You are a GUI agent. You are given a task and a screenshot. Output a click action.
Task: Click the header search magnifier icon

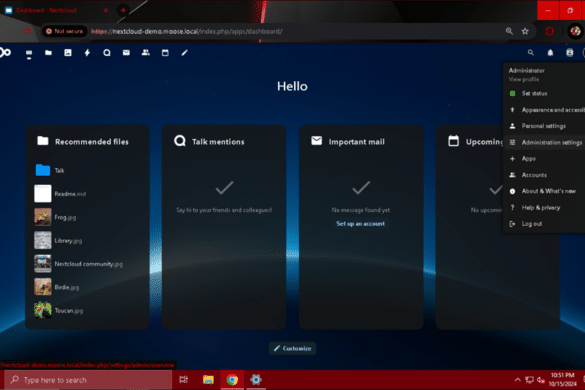tap(531, 53)
